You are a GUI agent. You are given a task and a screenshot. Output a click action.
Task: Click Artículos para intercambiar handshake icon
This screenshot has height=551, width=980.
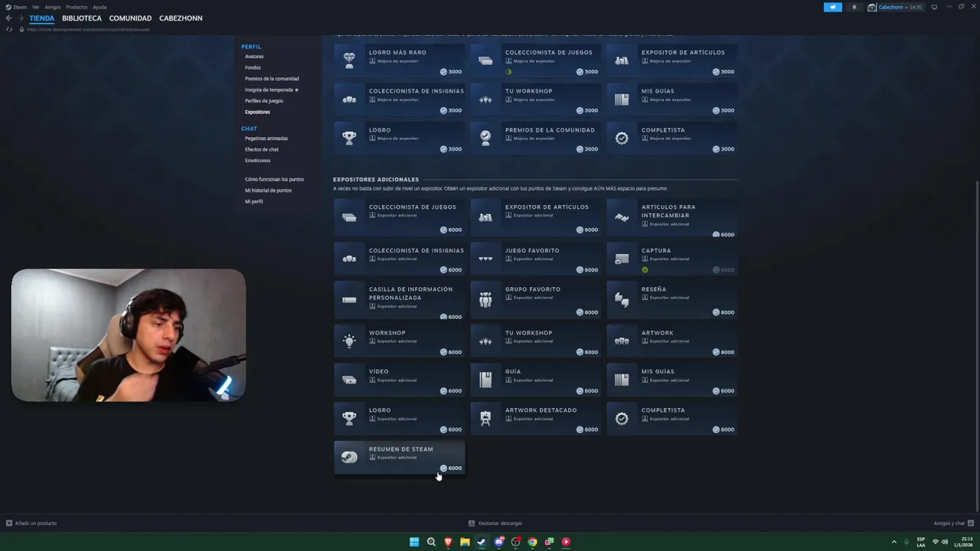622,217
